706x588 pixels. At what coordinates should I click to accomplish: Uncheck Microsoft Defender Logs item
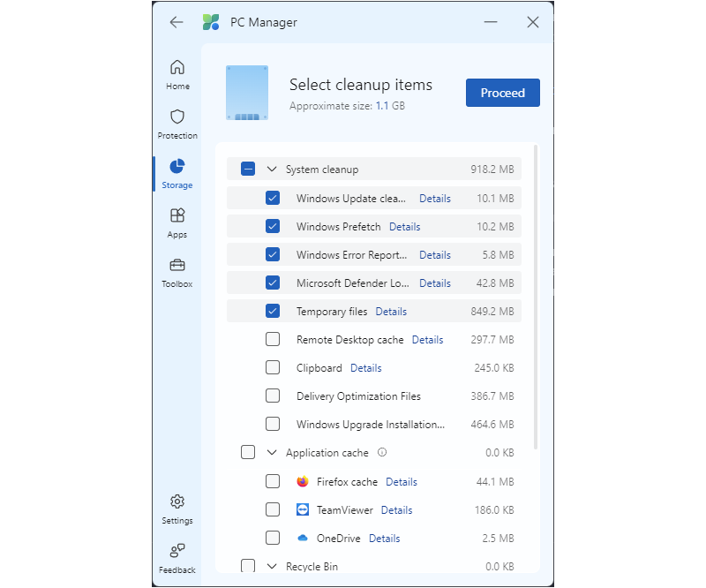pyautogui.click(x=273, y=283)
